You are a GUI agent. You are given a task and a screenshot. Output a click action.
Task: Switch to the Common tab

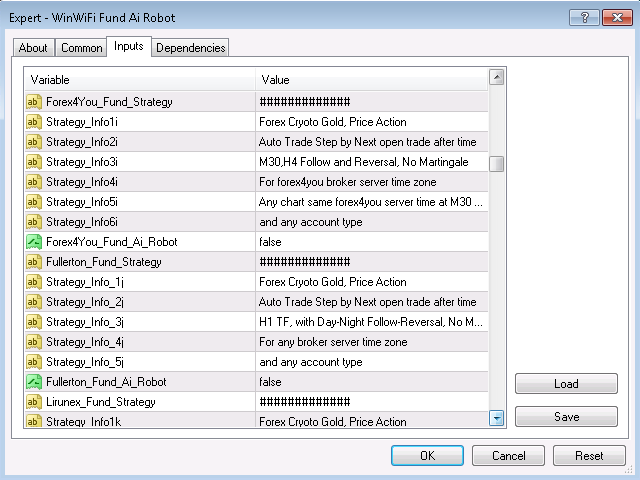click(x=81, y=48)
